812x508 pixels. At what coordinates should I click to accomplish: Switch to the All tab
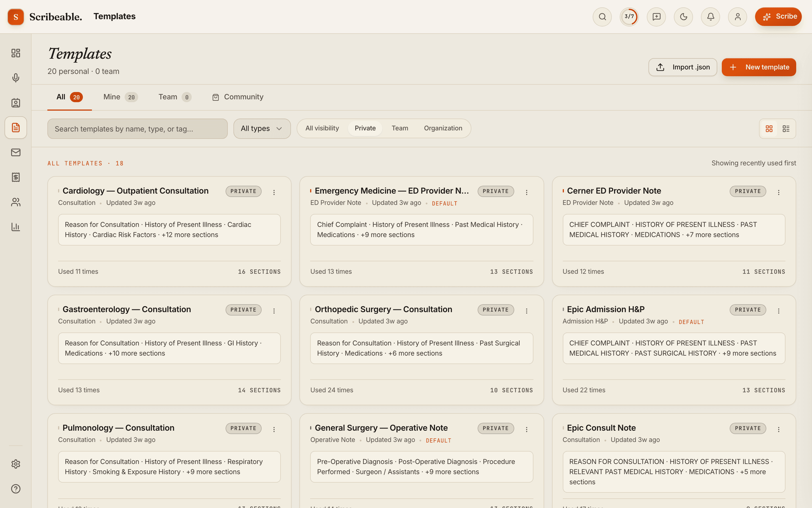pos(69,97)
